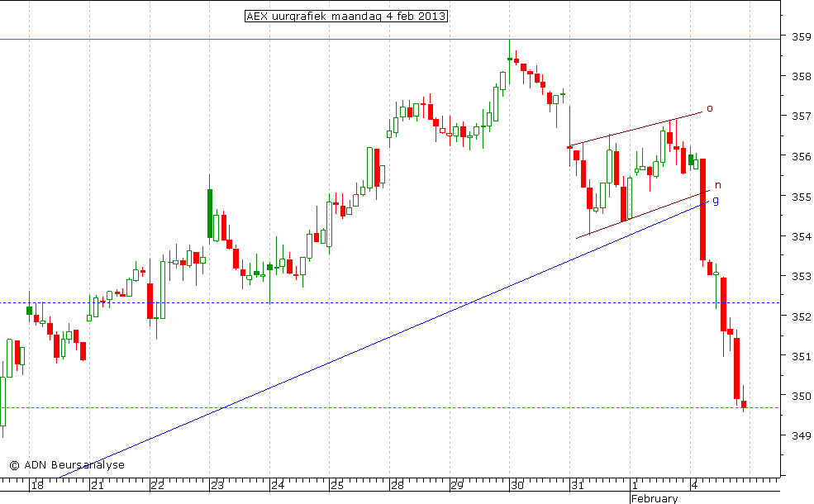814x504 pixels.
Task: Click the 'February' month label
Action: tap(655, 499)
